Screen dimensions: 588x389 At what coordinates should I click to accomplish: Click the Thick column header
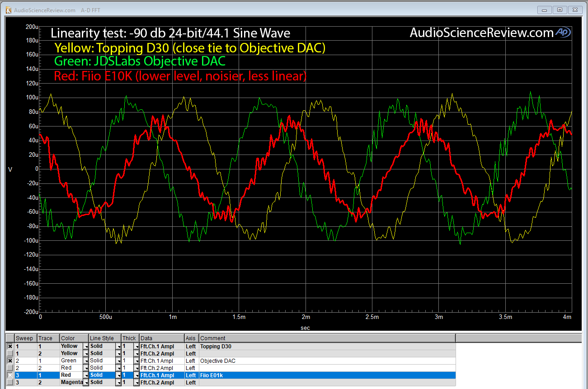pyautogui.click(x=130, y=338)
